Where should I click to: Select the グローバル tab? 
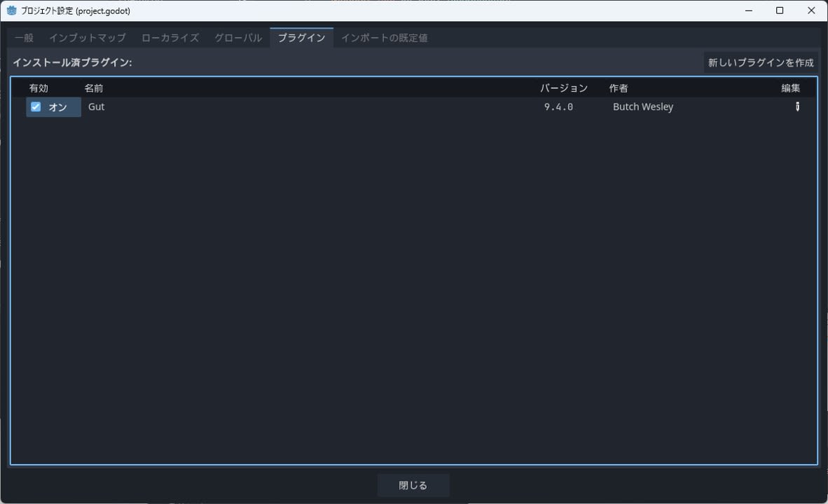[238, 38]
